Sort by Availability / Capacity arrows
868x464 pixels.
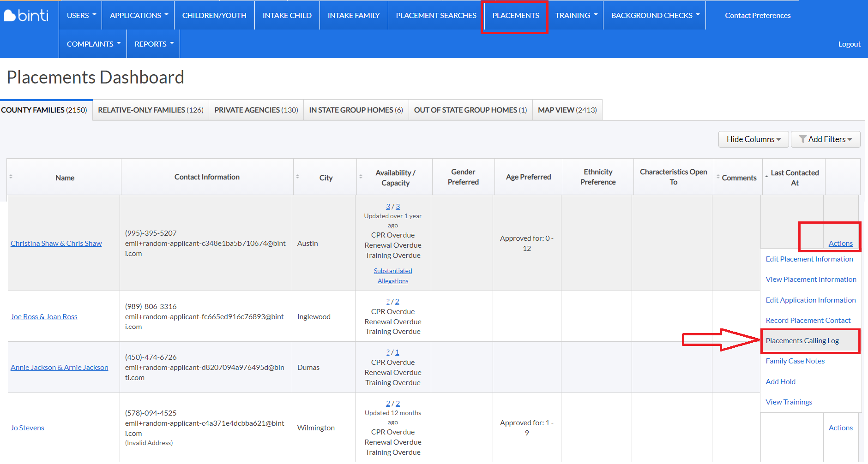pyautogui.click(x=361, y=177)
